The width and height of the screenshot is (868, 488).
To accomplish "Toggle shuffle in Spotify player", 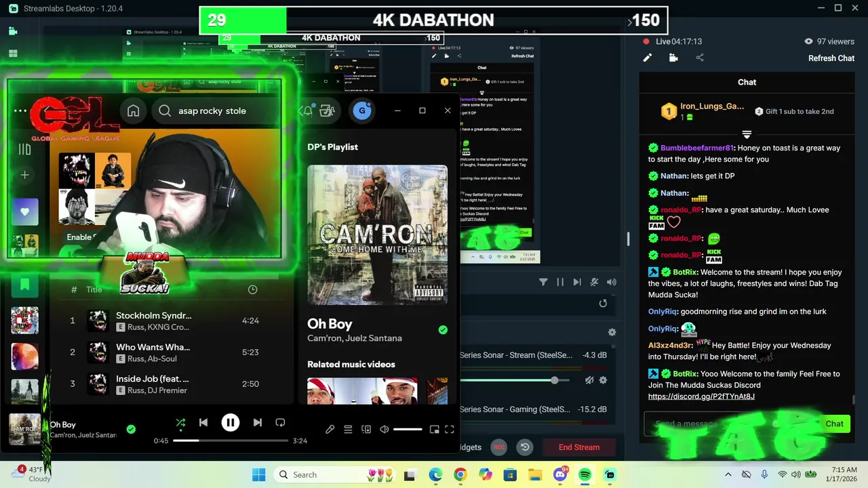I will tap(180, 423).
